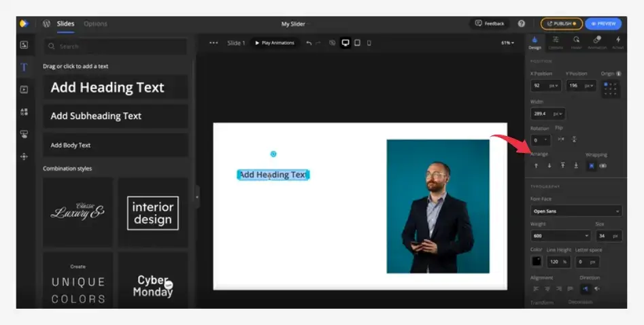This screenshot has width=644, height=325.
Task: Switch to tablet device preview icon
Action: point(358,43)
